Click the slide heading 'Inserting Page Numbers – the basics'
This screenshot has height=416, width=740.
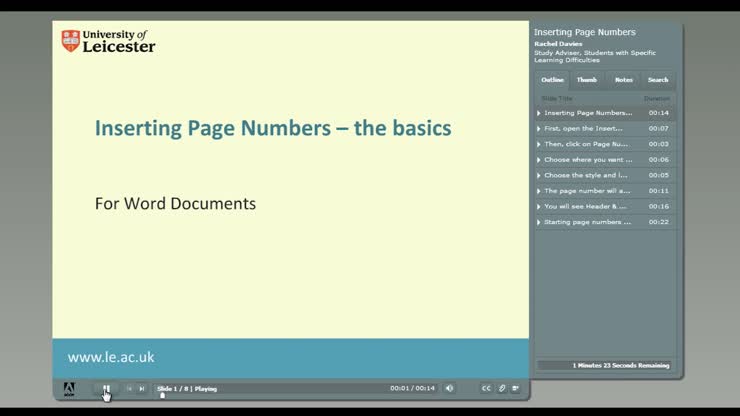pyautogui.click(x=273, y=128)
